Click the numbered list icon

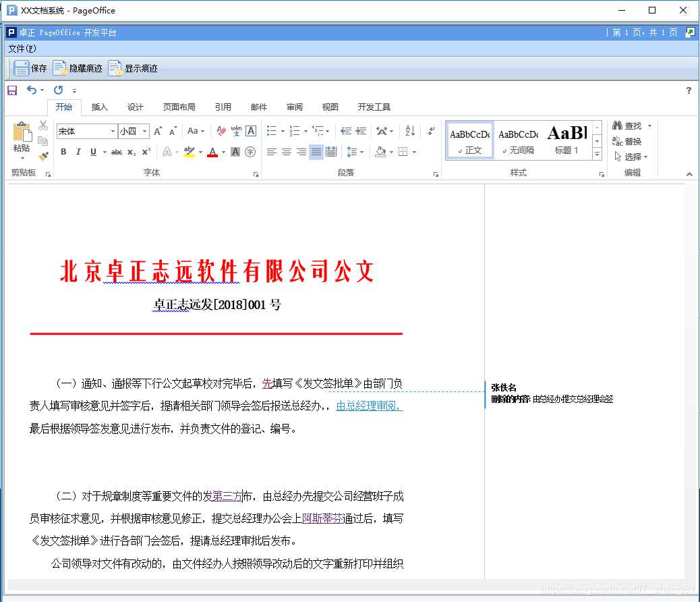point(295,131)
